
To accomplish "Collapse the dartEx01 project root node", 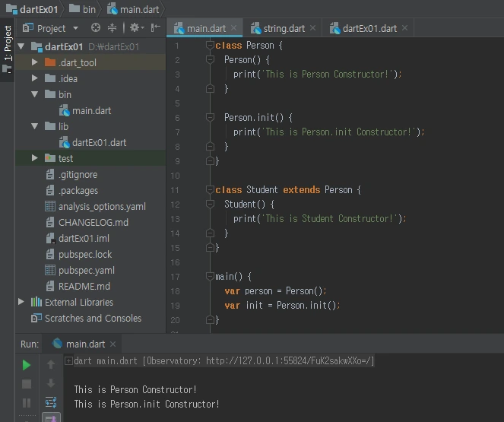I will click(x=21, y=46).
